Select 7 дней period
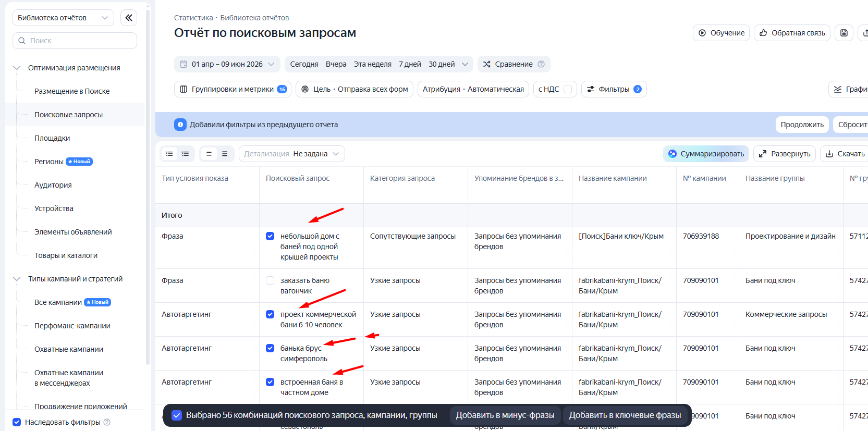This screenshot has width=868, height=431. (x=410, y=64)
